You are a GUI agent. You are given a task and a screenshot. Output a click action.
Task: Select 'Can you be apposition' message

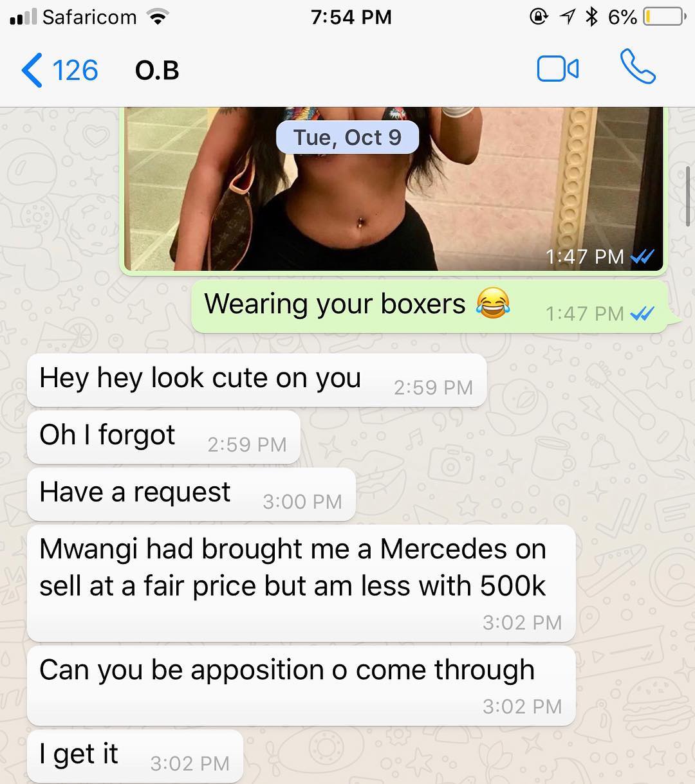pyautogui.click(x=301, y=686)
